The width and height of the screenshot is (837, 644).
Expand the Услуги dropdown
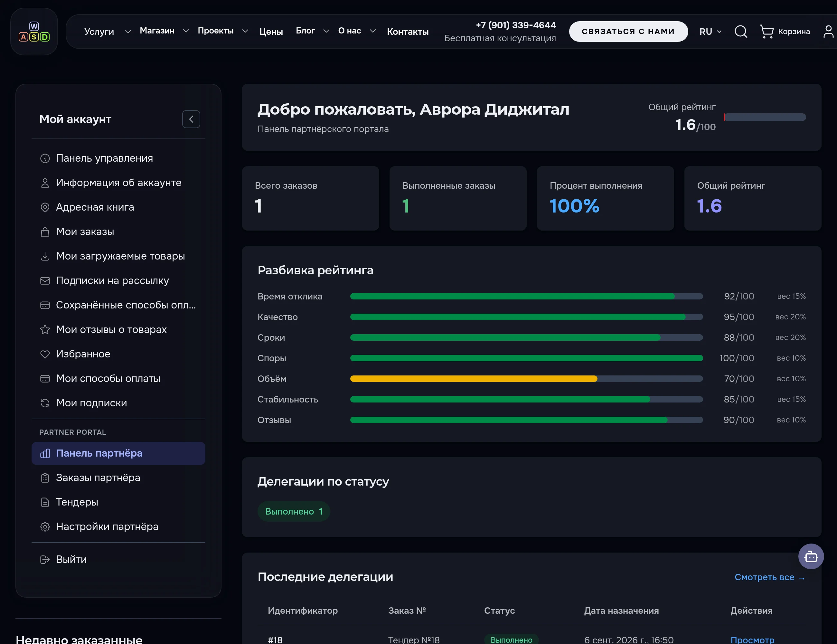pyautogui.click(x=128, y=32)
